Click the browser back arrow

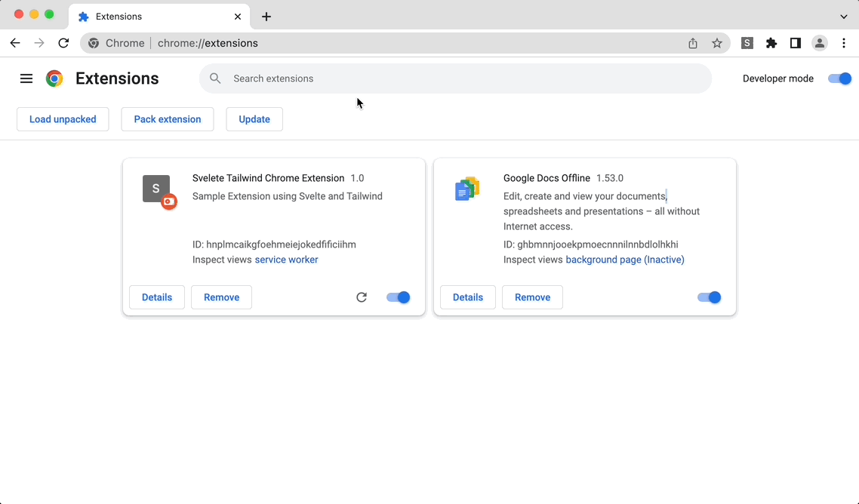click(15, 43)
